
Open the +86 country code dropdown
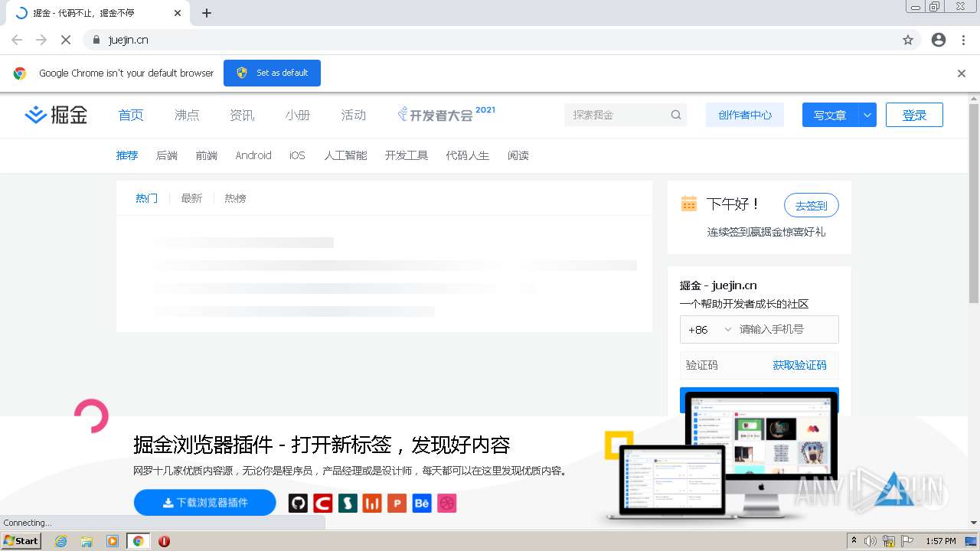(x=710, y=330)
